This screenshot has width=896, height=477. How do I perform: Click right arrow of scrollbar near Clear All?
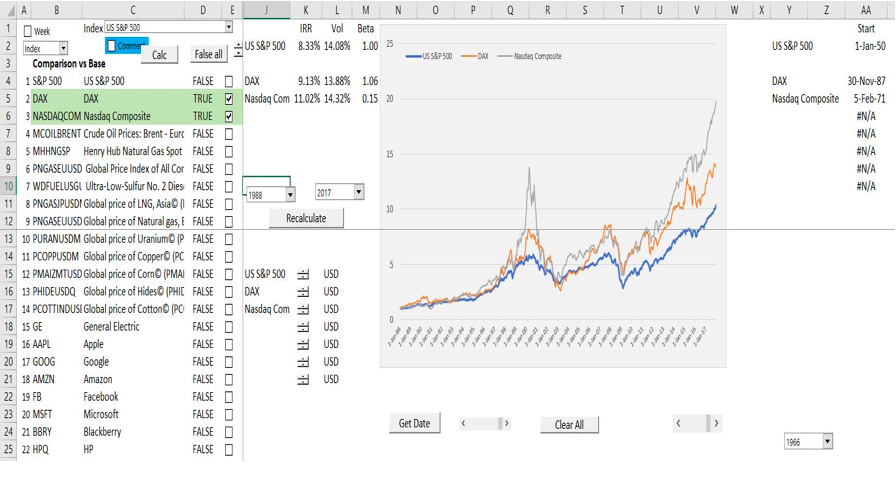point(716,423)
